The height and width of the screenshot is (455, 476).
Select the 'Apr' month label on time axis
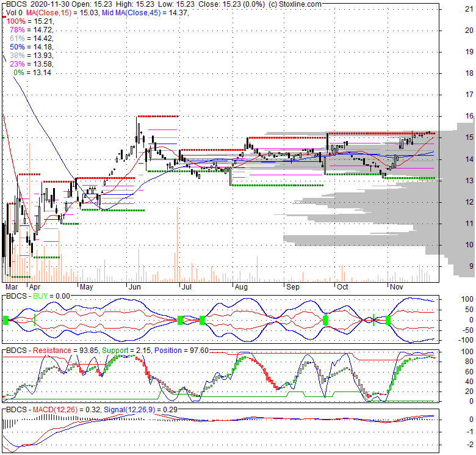(x=35, y=287)
